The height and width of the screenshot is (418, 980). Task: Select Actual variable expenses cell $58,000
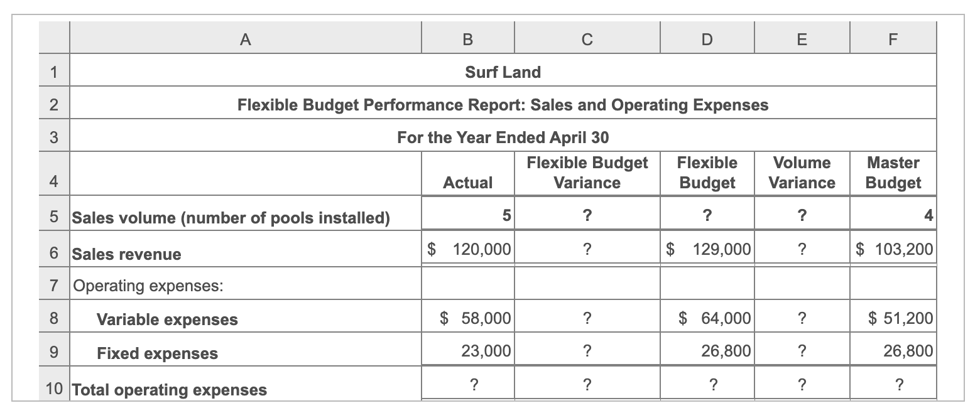coord(468,318)
